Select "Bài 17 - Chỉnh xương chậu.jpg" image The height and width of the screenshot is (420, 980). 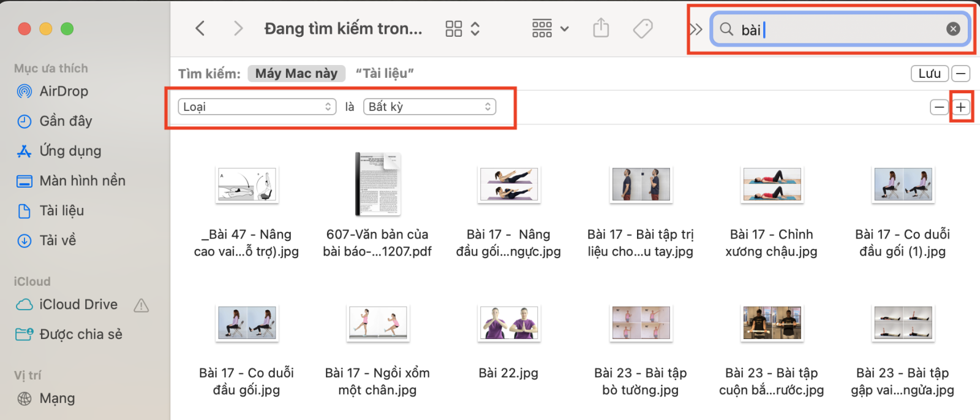(772, 185)
